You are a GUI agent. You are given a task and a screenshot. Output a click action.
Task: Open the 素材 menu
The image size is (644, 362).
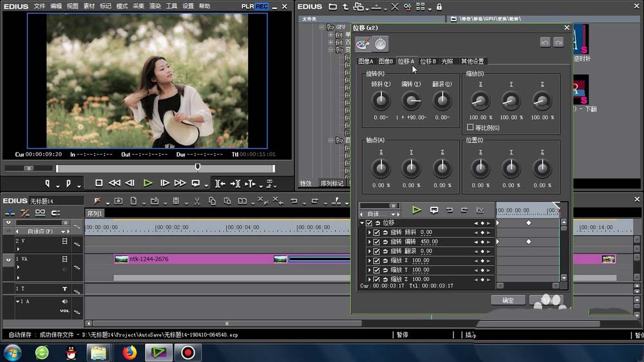[x=89, y=6]
